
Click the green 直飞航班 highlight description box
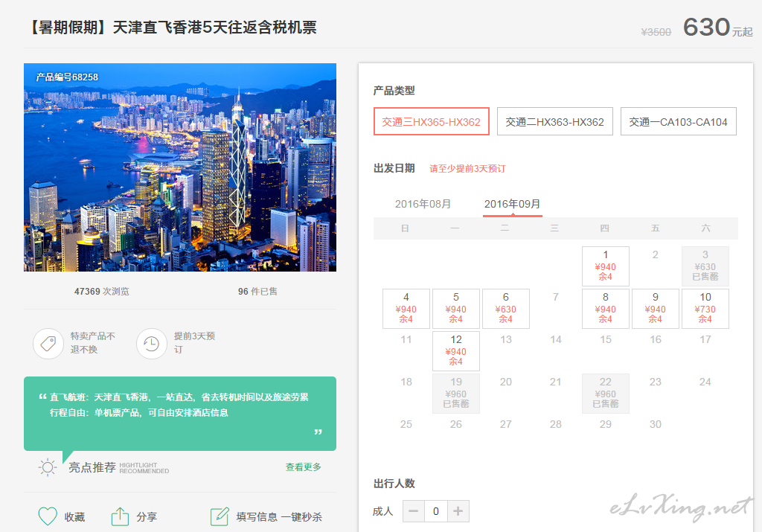(180, 414)
